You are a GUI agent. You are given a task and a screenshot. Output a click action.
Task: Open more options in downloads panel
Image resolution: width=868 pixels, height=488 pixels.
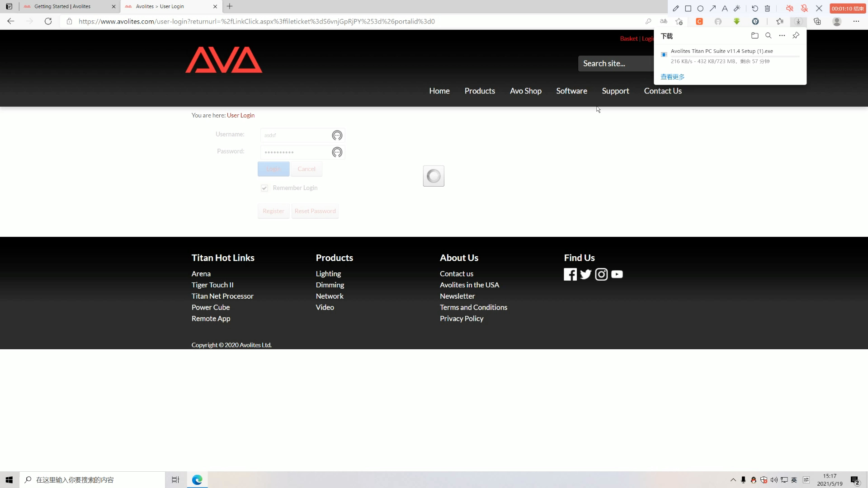tap(782, 36)
